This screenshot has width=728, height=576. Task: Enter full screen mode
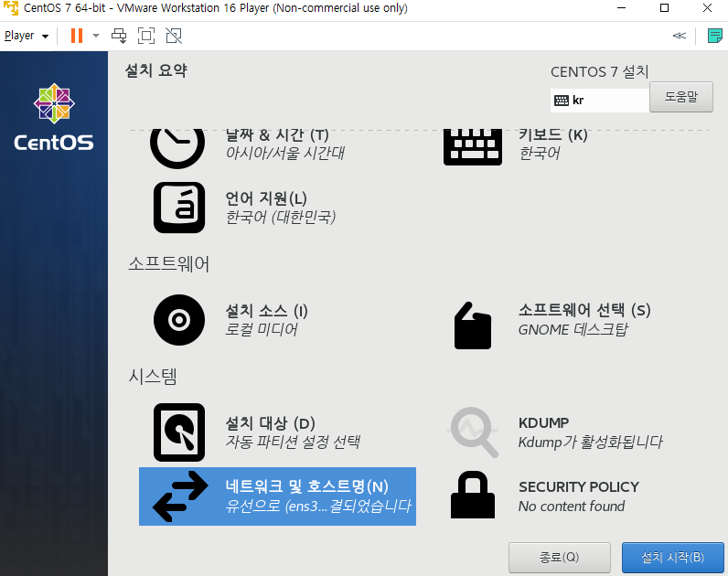pos(146,36)
